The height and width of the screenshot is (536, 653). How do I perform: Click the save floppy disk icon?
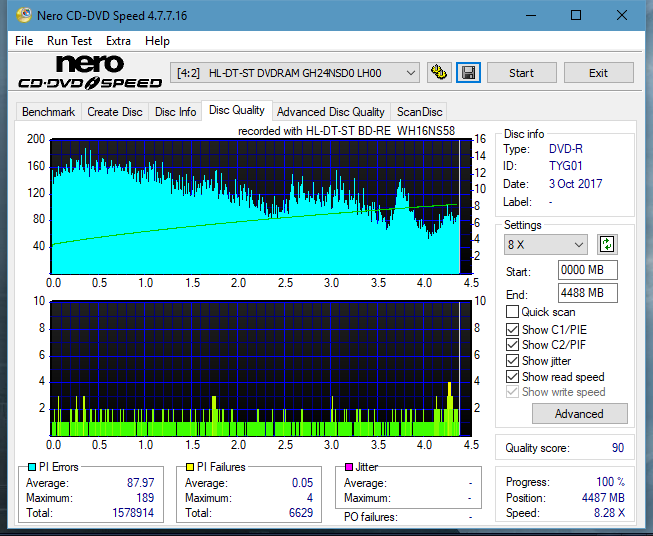click(x=468, y=73)
